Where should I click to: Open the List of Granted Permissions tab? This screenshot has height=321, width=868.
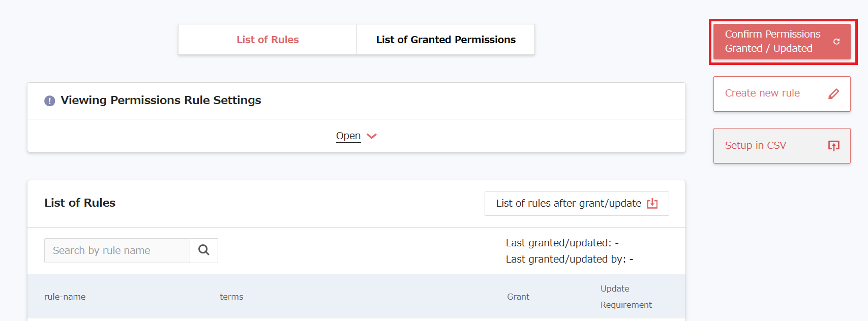point(445,40)
